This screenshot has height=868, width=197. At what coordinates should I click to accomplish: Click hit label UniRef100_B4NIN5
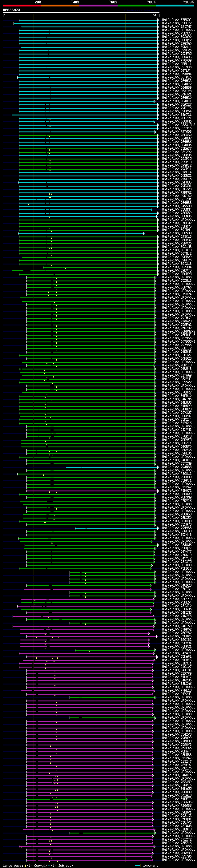(x=177, y=399)
